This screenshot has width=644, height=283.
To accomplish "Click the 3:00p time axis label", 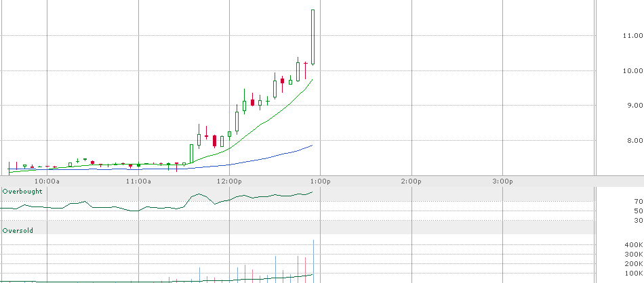I will [503, 181].
